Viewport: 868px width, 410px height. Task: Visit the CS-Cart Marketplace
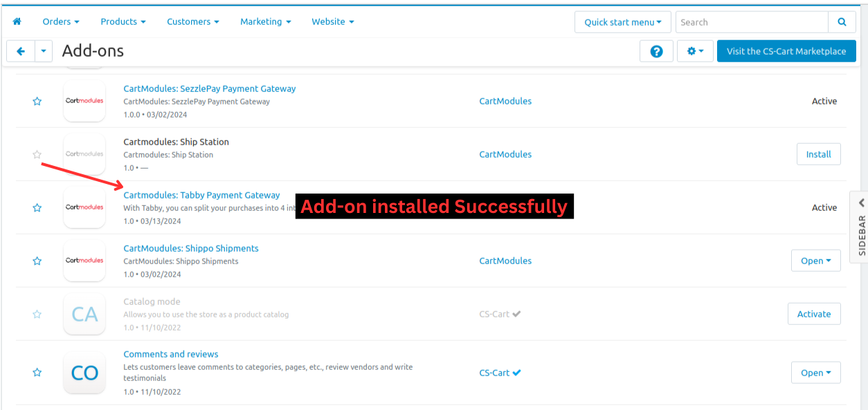click(x=786, y=51)
